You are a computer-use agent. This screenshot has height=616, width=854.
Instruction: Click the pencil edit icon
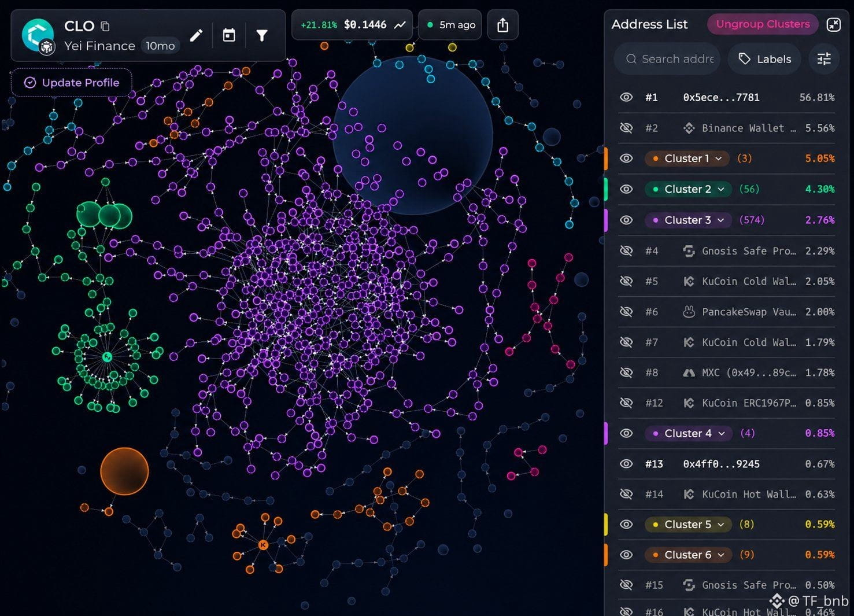coord(196,36)
